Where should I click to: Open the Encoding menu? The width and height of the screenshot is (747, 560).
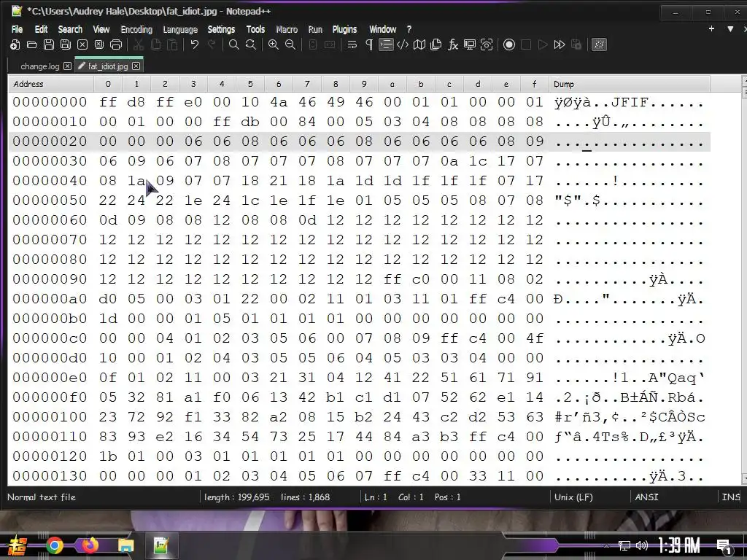click(x=136, y=29)
